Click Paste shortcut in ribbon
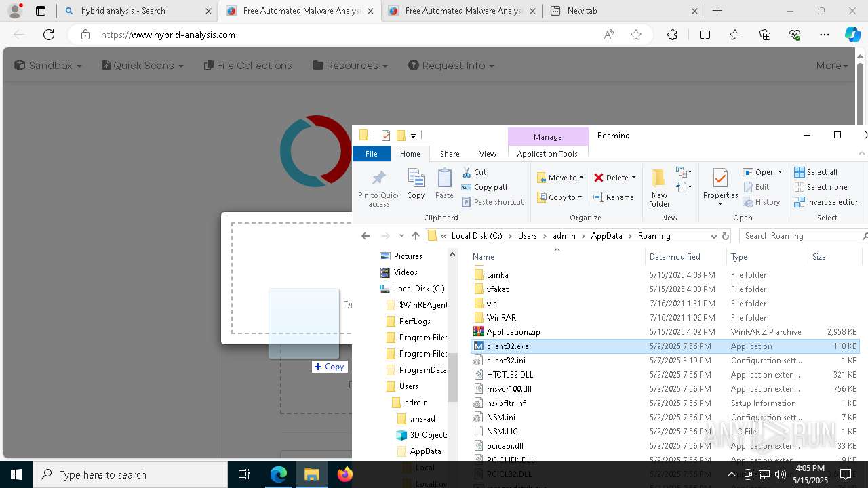Screen dimensions: 868x488 click(x=493, y=202)
